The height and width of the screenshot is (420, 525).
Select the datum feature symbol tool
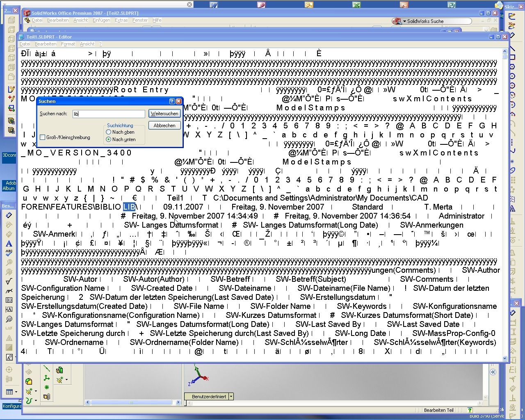9,310
